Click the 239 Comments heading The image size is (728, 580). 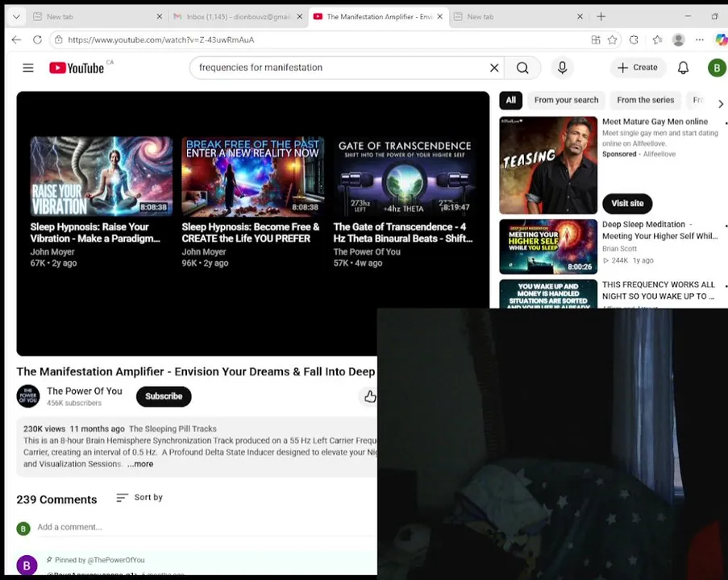click(56, 499)
